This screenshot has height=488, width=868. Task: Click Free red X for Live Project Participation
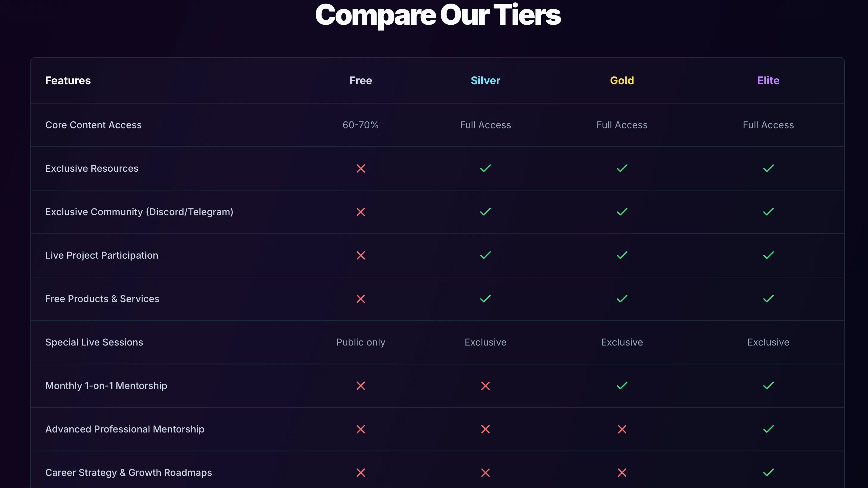(x=360, y=255)
